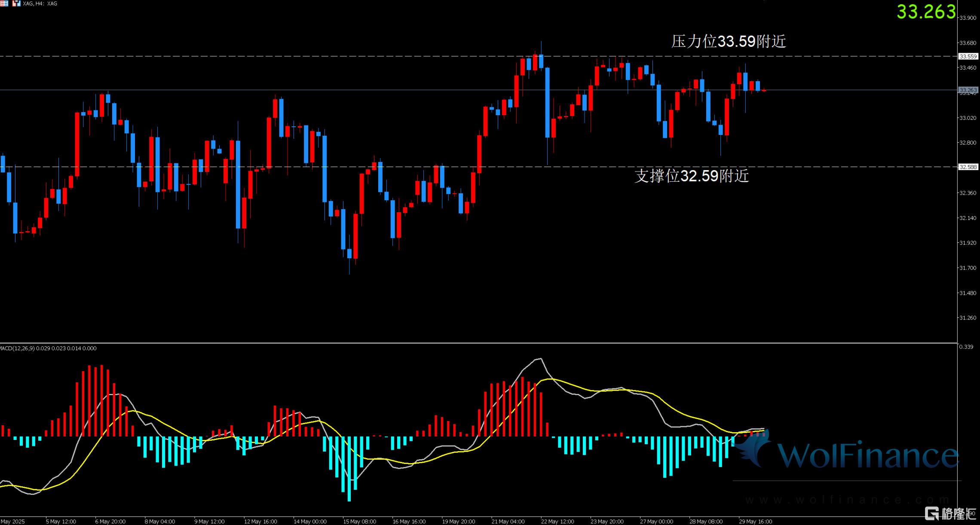980x525 pixels.
Task: Click the '27 May 00:00' time label
Action: point(656,522)
